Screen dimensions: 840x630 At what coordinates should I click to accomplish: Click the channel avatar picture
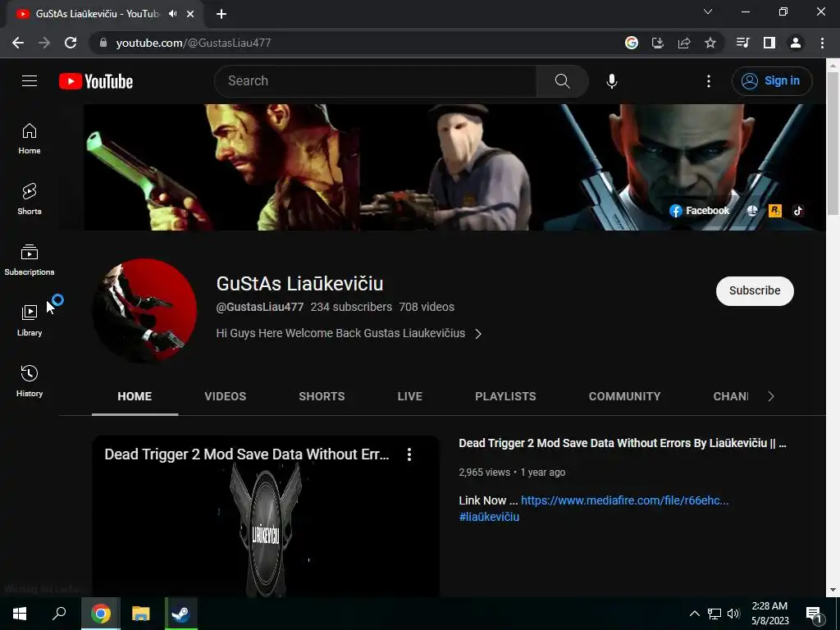point(144,311)
